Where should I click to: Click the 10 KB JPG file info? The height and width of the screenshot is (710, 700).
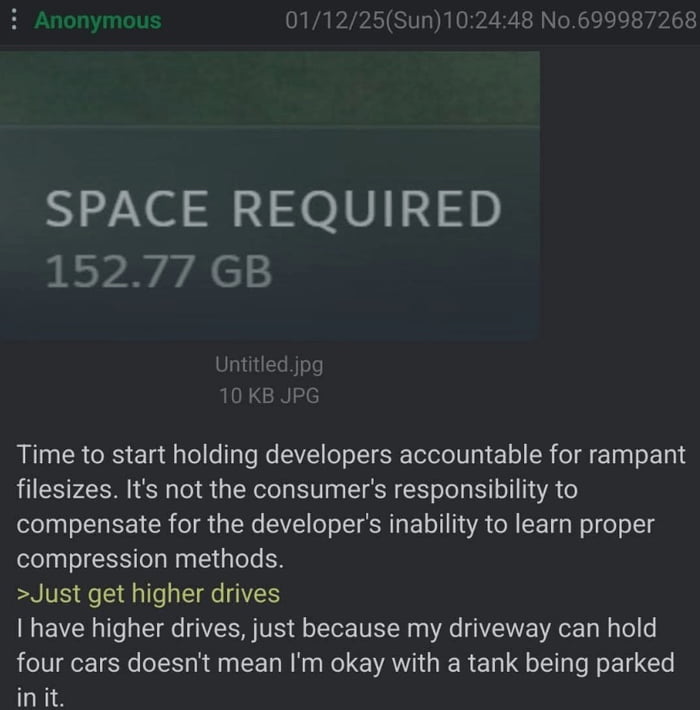click(x=269, y=395)
